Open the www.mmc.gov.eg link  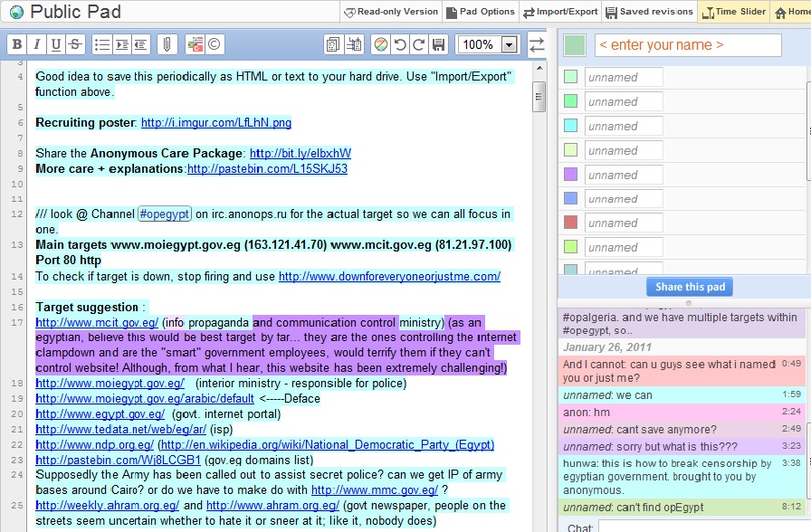tap(375, 489)
